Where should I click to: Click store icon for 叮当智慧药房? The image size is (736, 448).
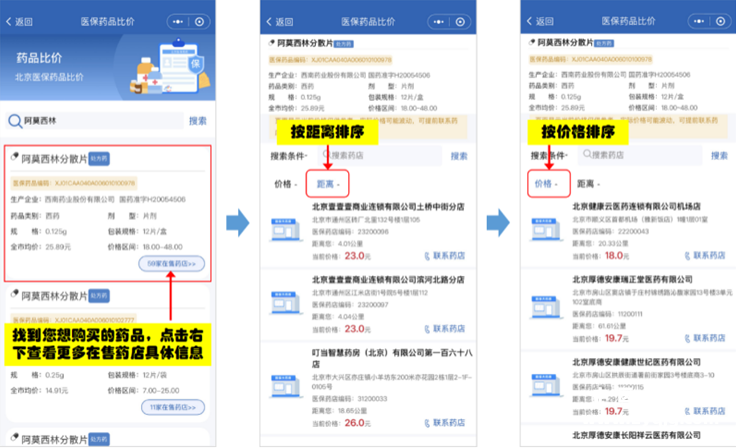point(285,386)
